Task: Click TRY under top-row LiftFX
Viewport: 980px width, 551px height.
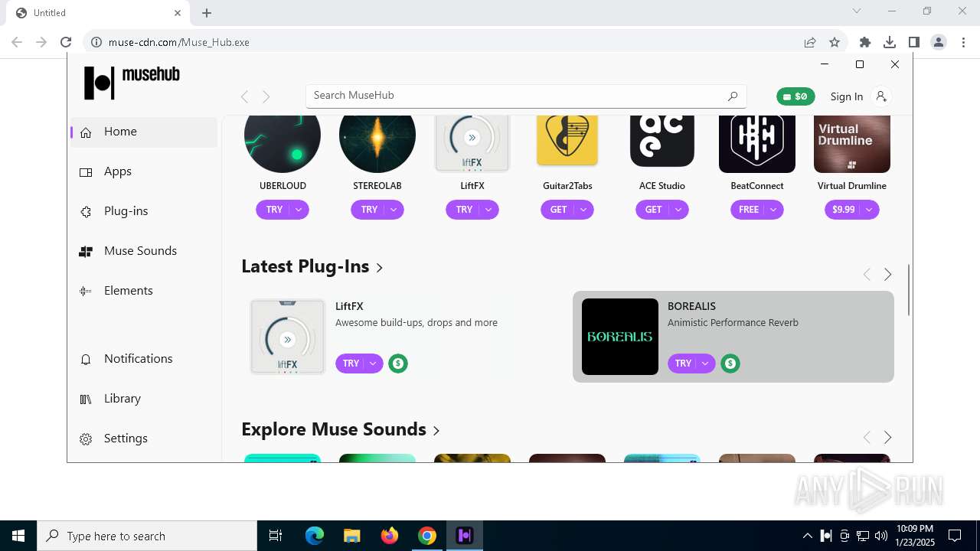Action: pos(463,210)
